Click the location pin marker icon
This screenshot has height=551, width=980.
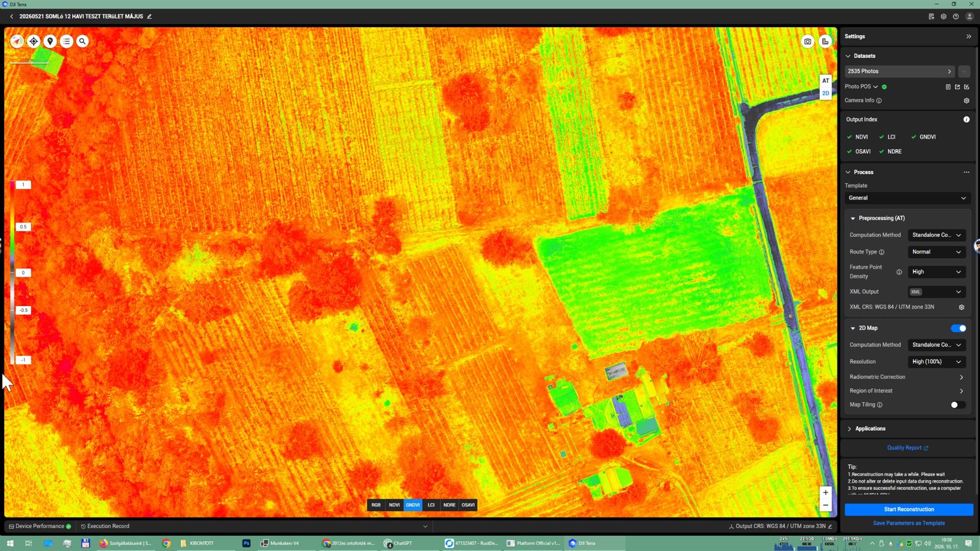[x=50, y=41]
